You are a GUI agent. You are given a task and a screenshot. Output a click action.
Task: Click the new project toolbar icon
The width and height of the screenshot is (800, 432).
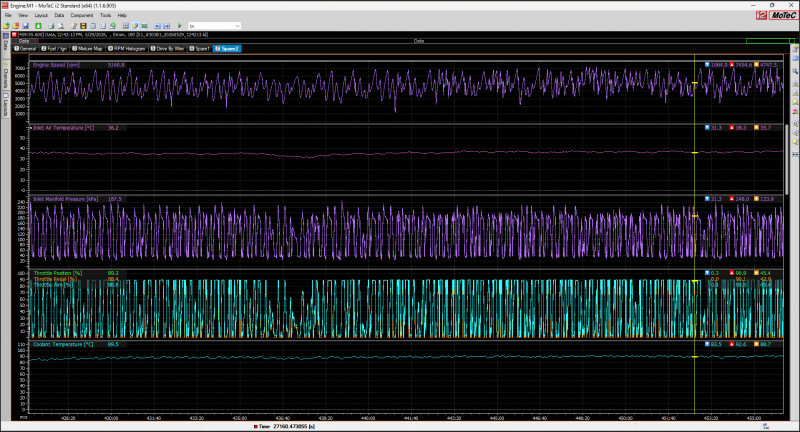pos(7,26)
